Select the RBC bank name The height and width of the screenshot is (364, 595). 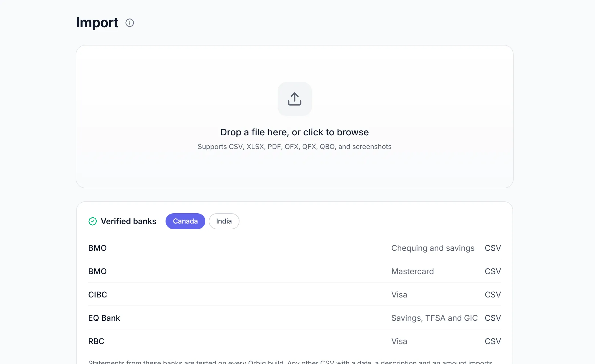pos(96,341)
